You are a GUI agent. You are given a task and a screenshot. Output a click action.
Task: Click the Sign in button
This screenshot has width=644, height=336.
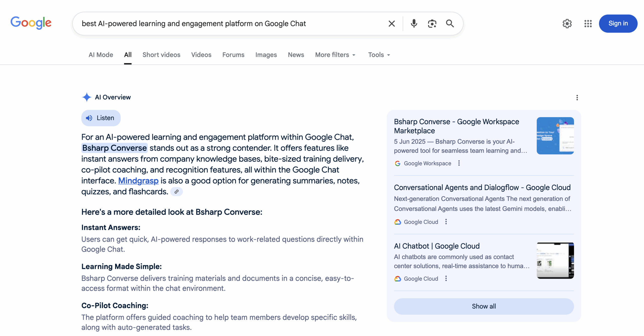(618, 23)
